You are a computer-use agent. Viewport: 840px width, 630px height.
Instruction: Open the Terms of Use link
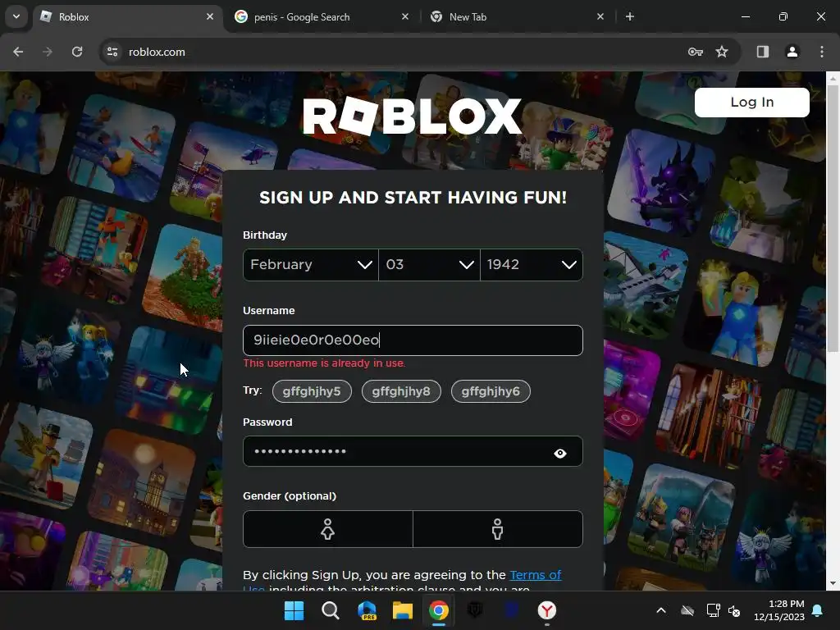pyautogui.click(x=535, y=575)
